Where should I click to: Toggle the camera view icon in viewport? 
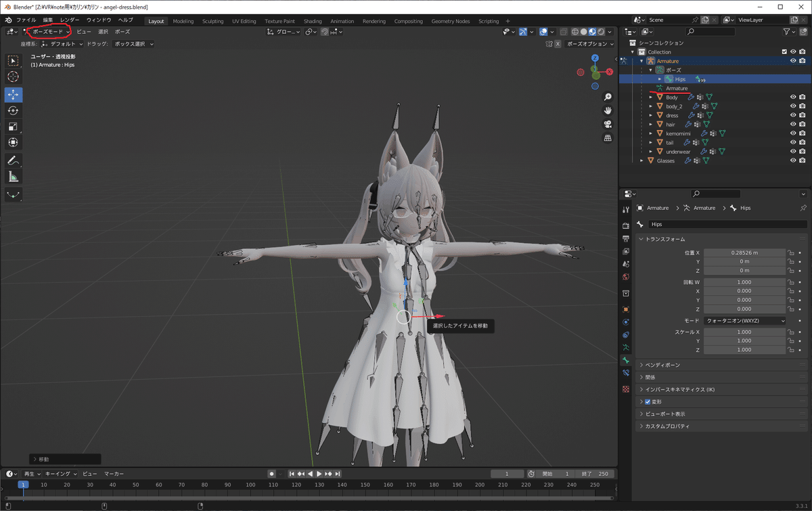[x=608, y=124]
